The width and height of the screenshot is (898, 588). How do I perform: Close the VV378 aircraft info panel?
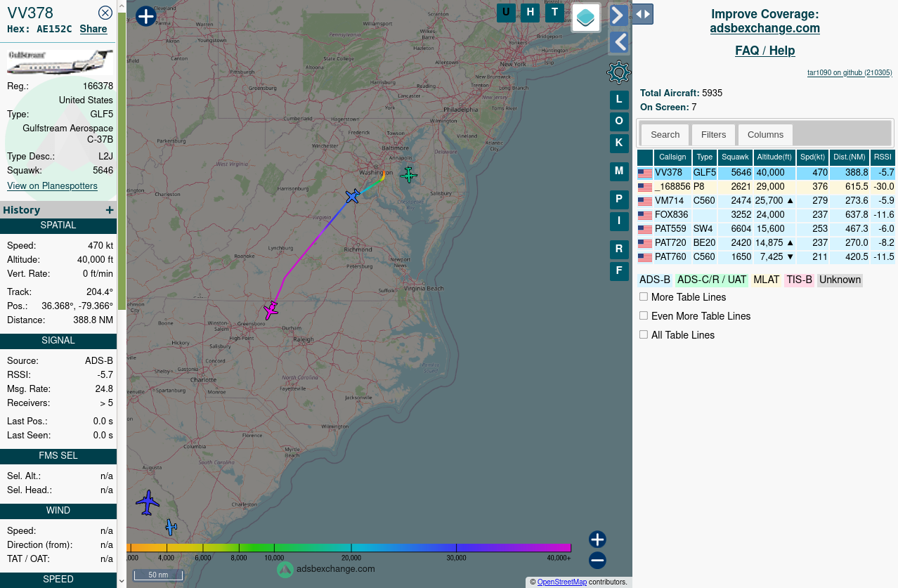coord(105,13)
